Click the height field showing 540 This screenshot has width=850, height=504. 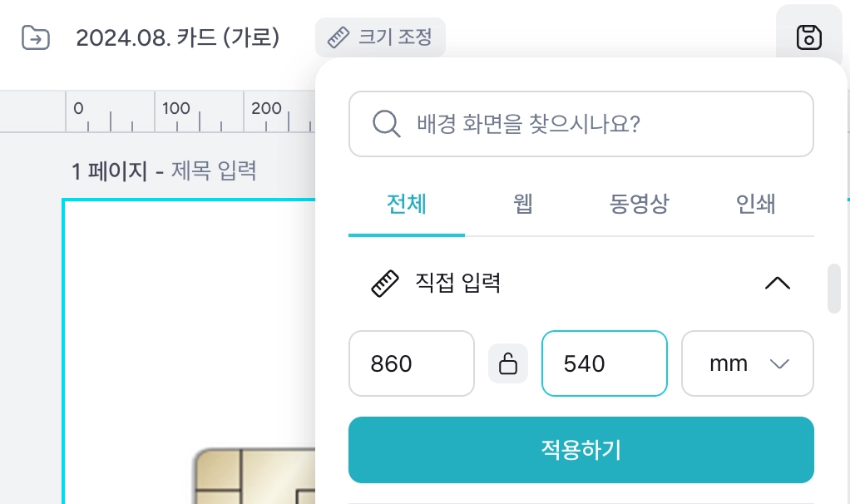(604, 363)
